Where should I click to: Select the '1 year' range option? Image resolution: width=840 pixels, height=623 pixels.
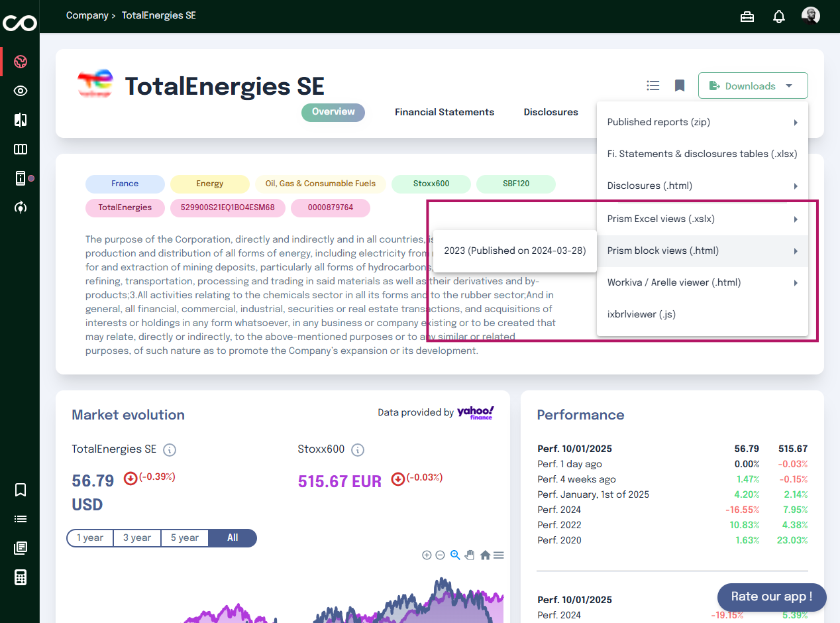pos(90,538)
